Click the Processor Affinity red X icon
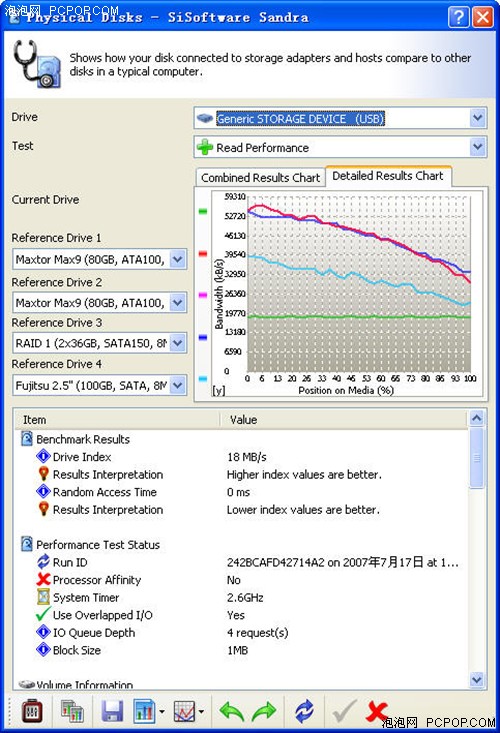Viewport: 500px width, 733px height. 43,579
